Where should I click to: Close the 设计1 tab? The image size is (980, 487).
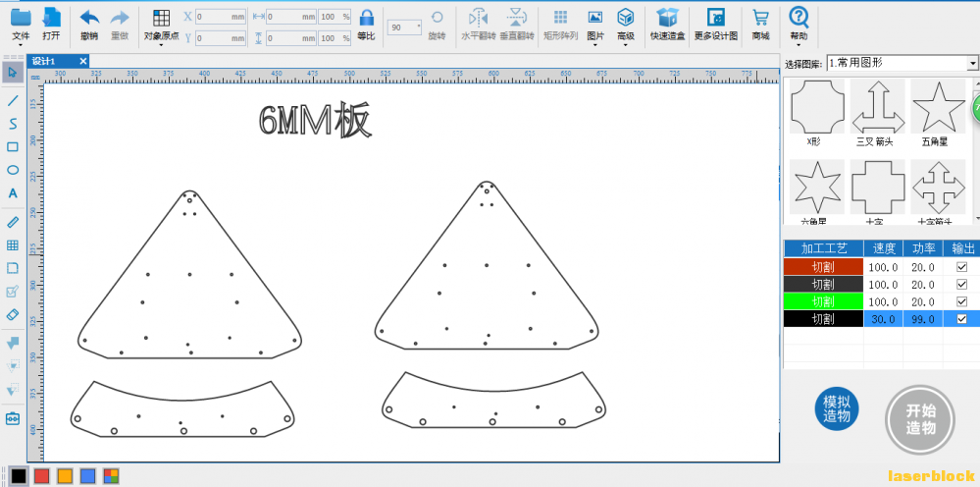pos(83,61)
